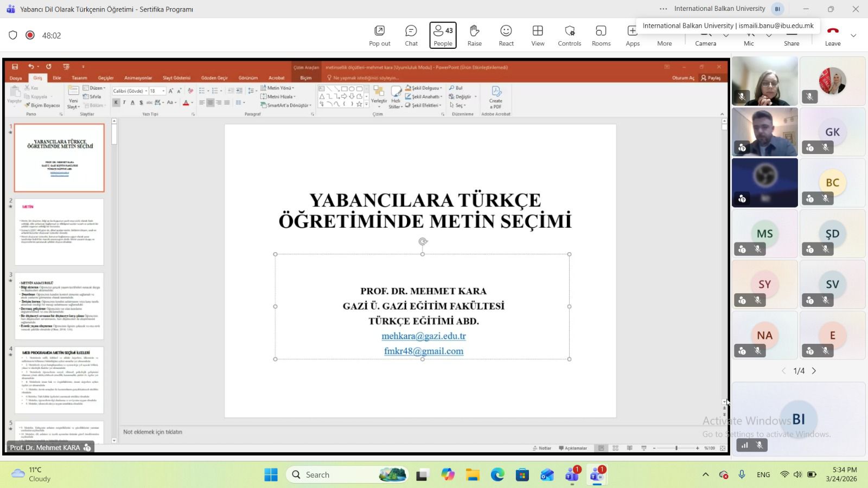Click the PowerPoint zoom slider
This screenshot has width=868, height=488.
coord(676,448)
